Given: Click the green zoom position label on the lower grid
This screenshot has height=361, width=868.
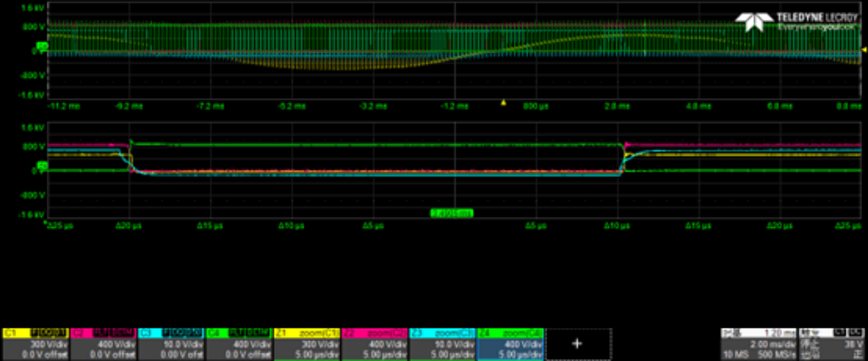Looking at the screenshot, I should (452, 213).
